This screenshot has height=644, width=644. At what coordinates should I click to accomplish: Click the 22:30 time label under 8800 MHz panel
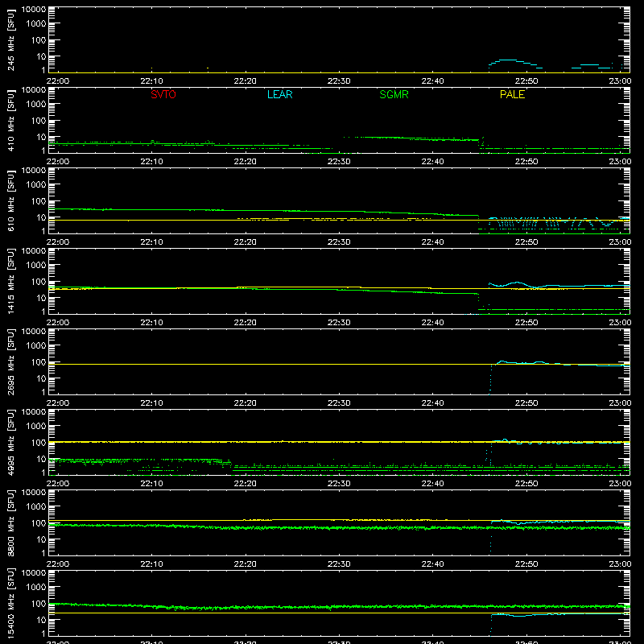click(x=339, y=564)
